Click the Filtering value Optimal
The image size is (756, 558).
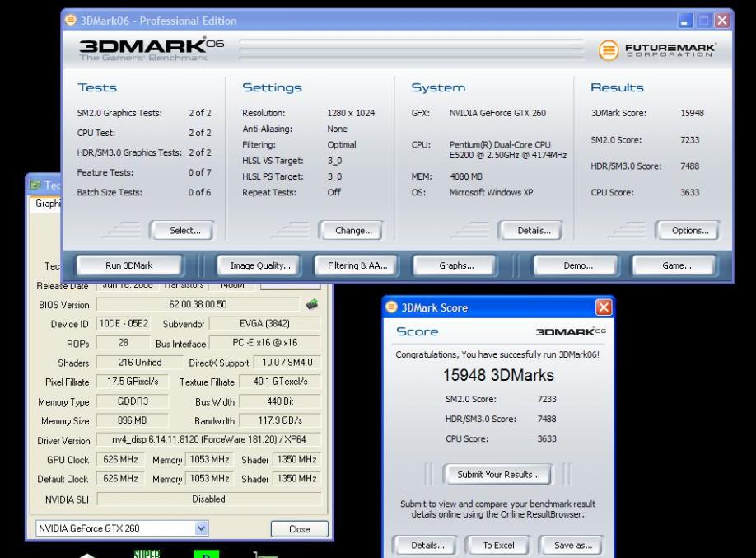(x=342, y=145)
